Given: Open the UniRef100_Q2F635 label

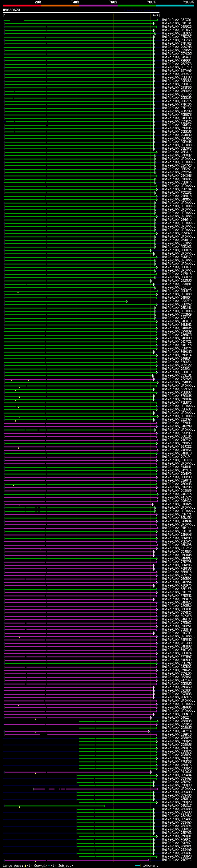Looking at the screenshot, I should [176, 410].
